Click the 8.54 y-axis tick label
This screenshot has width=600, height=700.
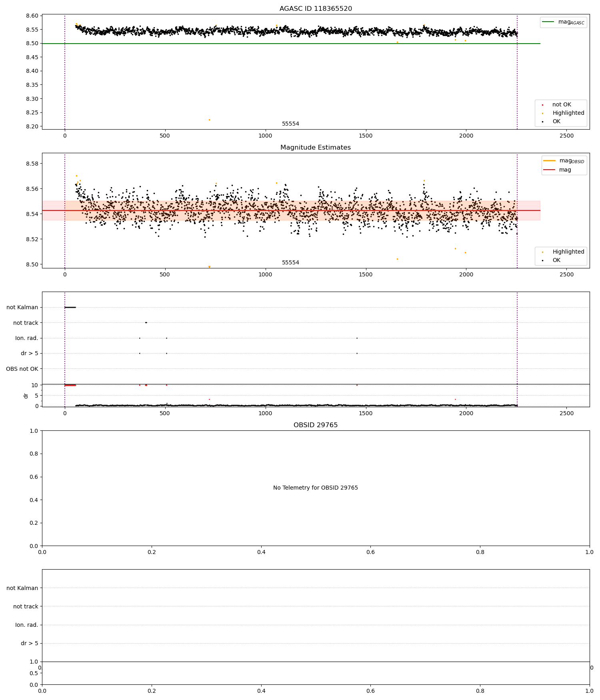32,214
